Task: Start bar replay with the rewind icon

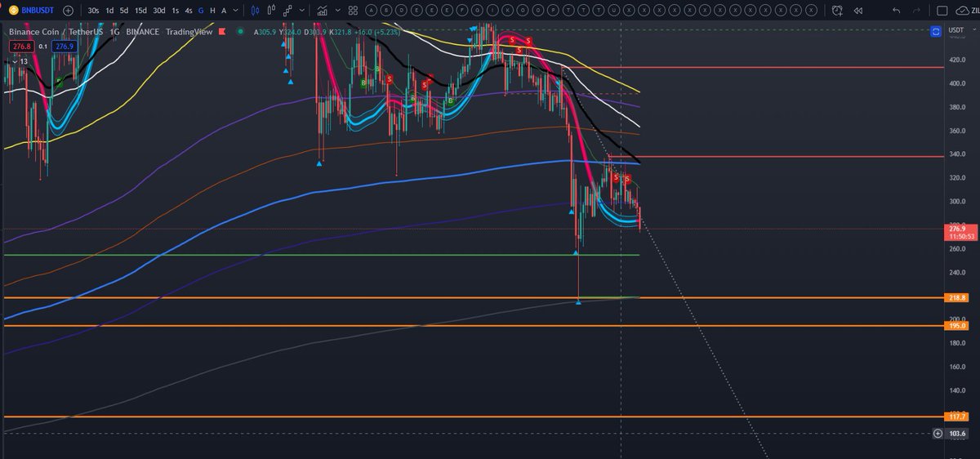Action: tap(858, 11)
